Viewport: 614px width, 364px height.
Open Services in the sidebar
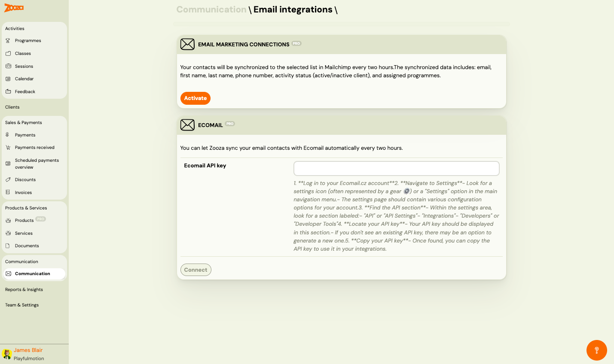[34, 233]
